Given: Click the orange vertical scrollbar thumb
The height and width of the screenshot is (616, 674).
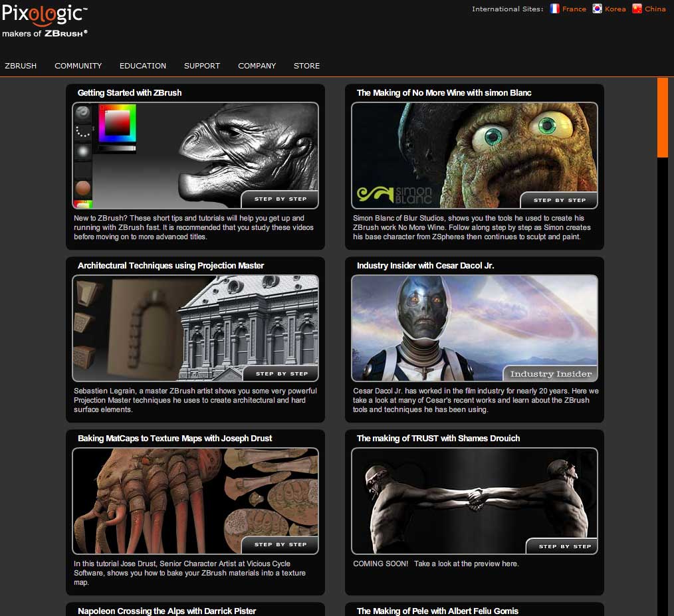Looking at the screenshot, I should [663, 118].
